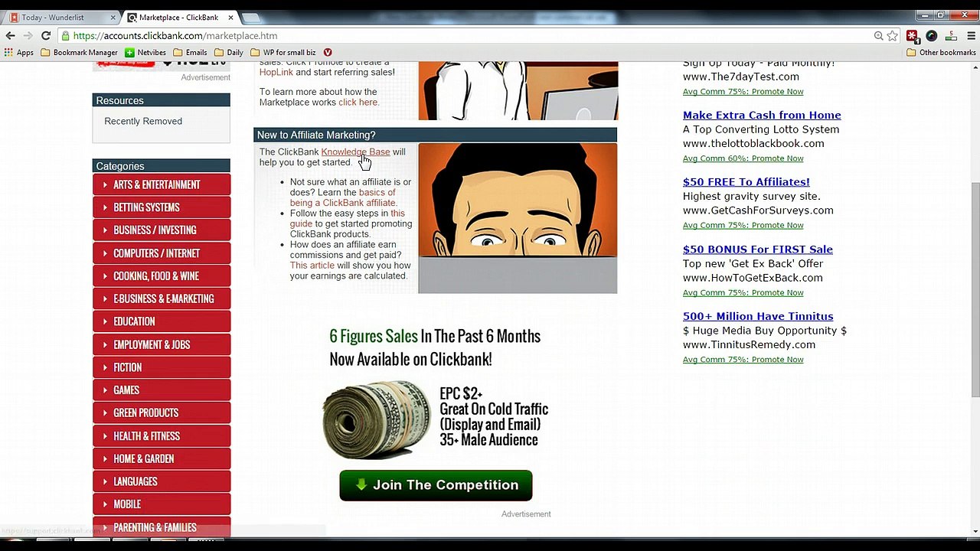Click the zoom magnifier in the address bar
This screenshot has height=551, width=980.
pyautogui.click(x=879, y=36)
